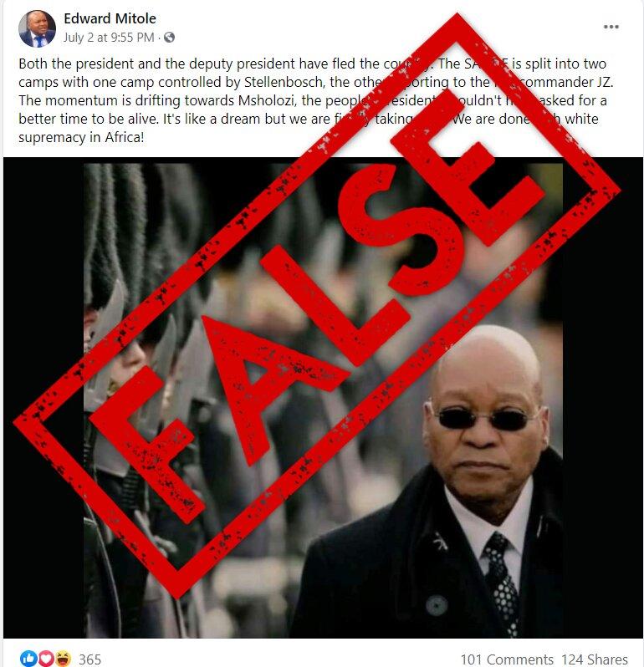This screenshot has width=644, height=667.
Task: Select the blue thumbs-up Like reaction icon
Action: pos(29,659)
